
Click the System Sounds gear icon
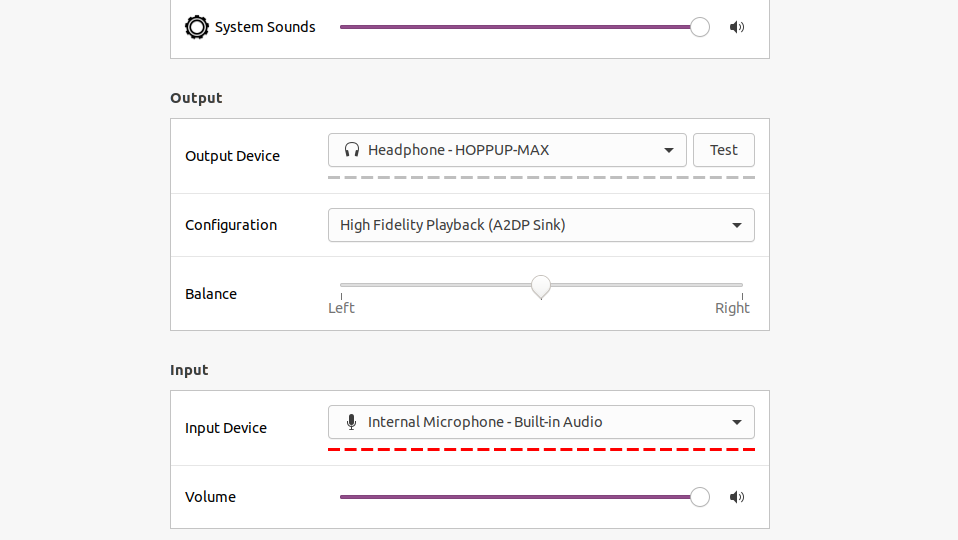[197, 27]
